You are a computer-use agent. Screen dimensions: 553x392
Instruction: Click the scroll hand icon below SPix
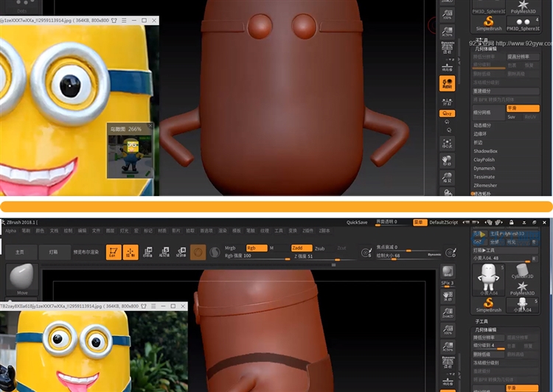tap(448, 295)
